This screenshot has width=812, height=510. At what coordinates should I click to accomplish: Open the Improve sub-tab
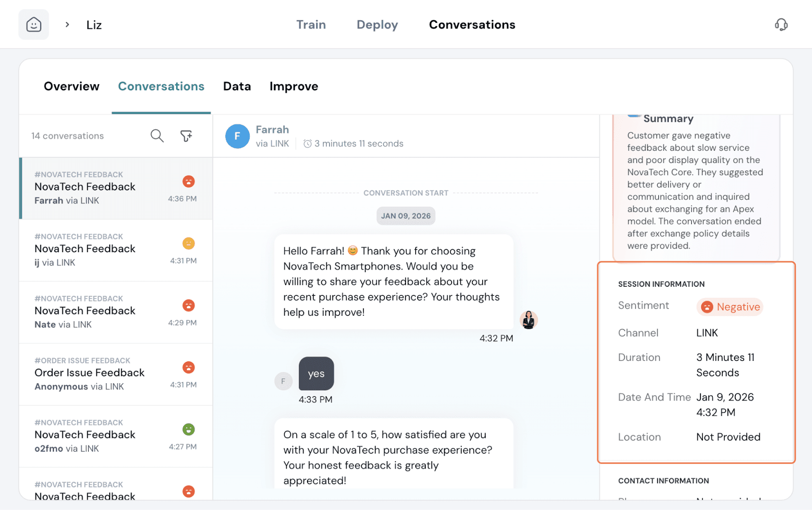tap(293, 86)
